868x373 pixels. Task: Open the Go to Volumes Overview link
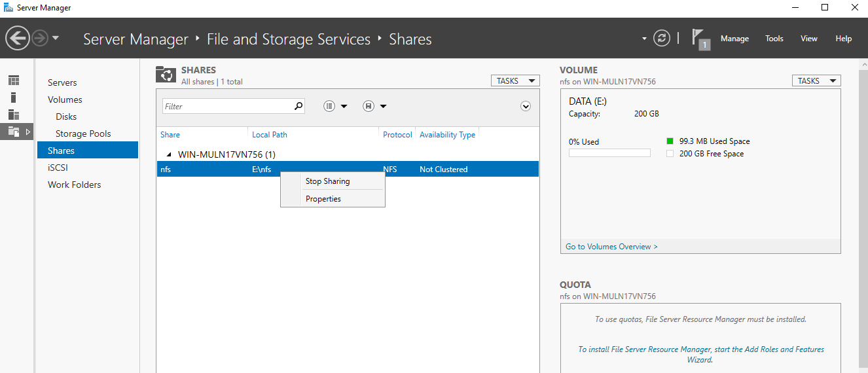(611, 247)
